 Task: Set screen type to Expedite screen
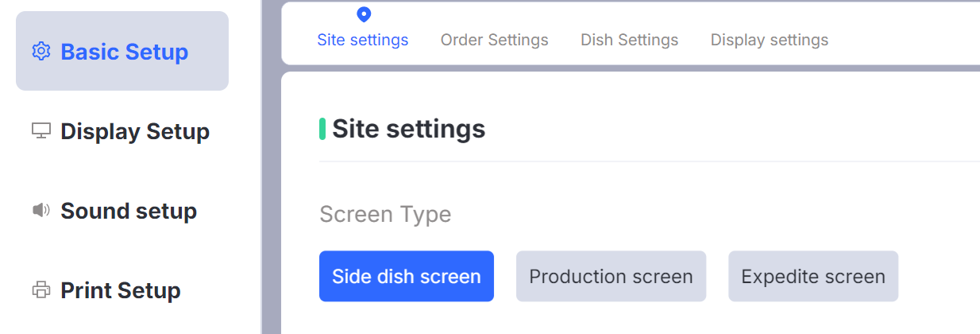(x=812, y=277)
